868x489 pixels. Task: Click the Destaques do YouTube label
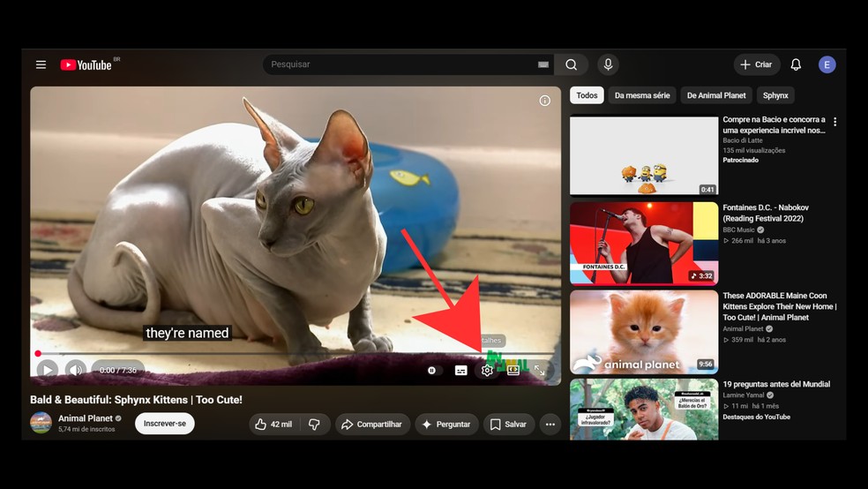[x=756, y=417]
